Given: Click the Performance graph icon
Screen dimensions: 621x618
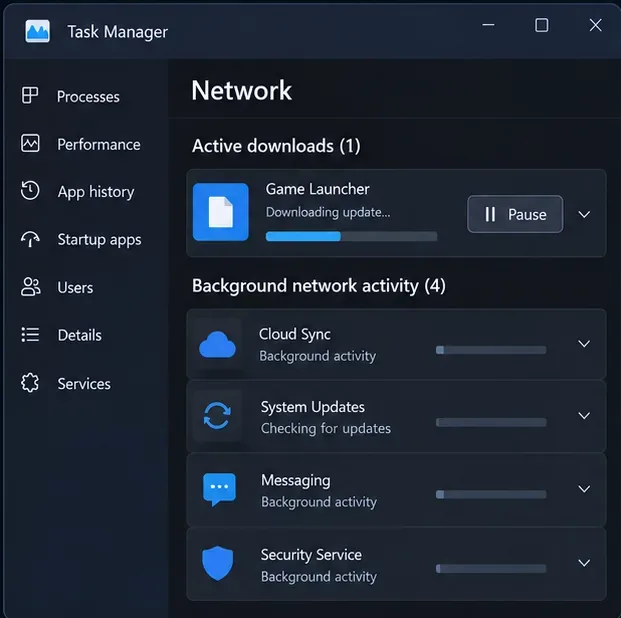Looking at the screenshot, I should pyautogui.click(x=30, y=143).
